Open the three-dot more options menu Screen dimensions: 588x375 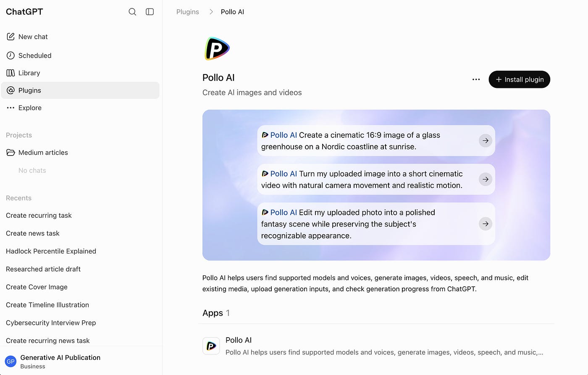click(x=476, y=79)
